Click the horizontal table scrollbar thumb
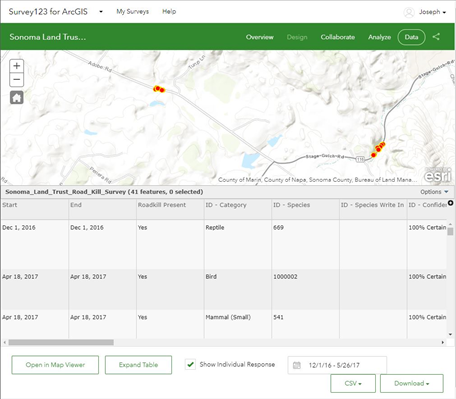This screenshot has height=399, width=456. [61, 342]
